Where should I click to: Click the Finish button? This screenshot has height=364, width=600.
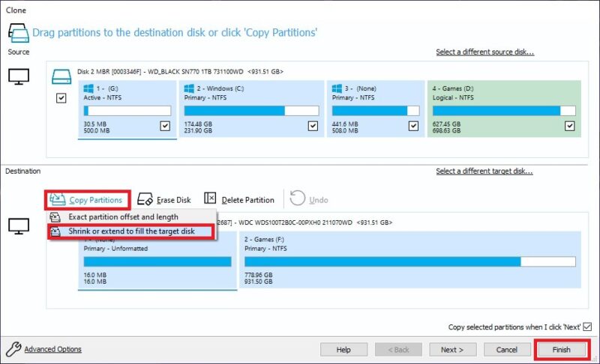tap(561, 350)
